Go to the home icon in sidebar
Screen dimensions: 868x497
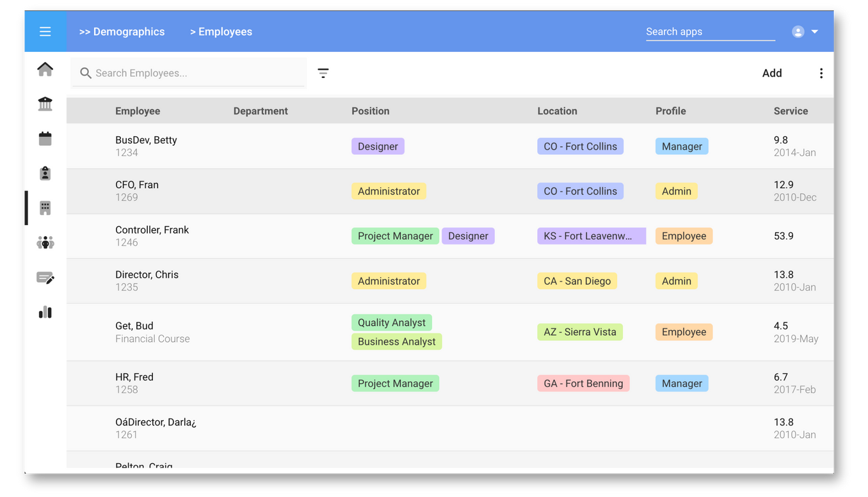point(45,69)
